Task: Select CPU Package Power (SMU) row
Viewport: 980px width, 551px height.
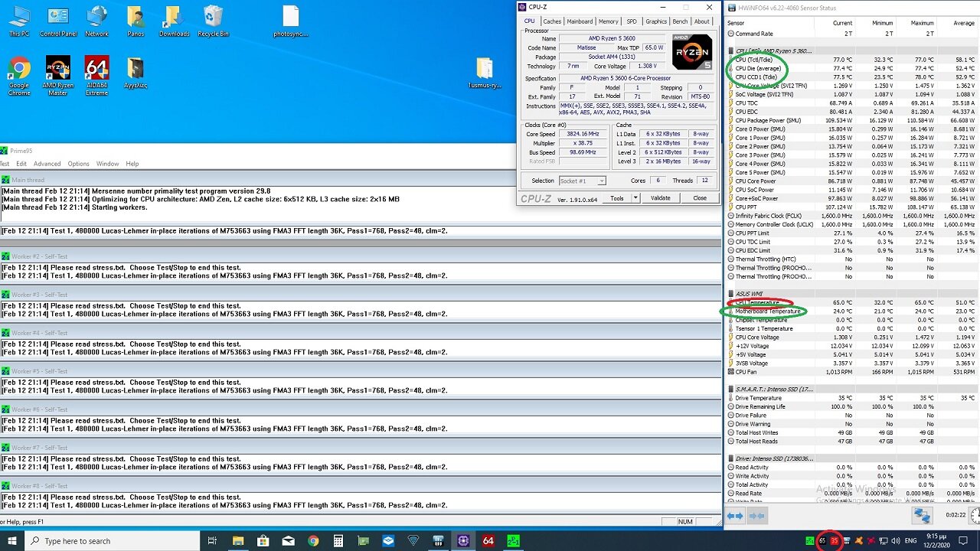Action: 851,120
